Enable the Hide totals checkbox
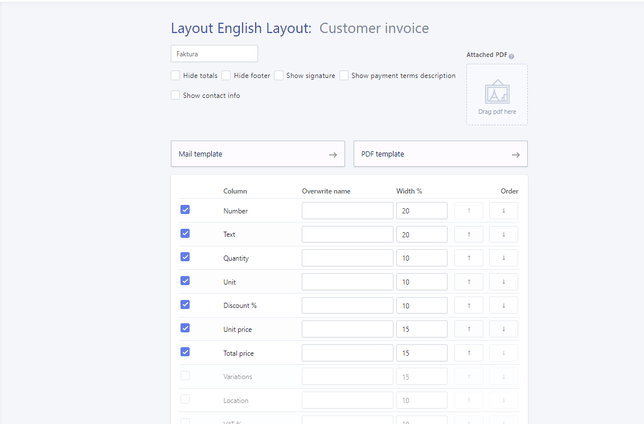This screenshot has height=424, width=644. pyautogui.click(x=176, y=76)
